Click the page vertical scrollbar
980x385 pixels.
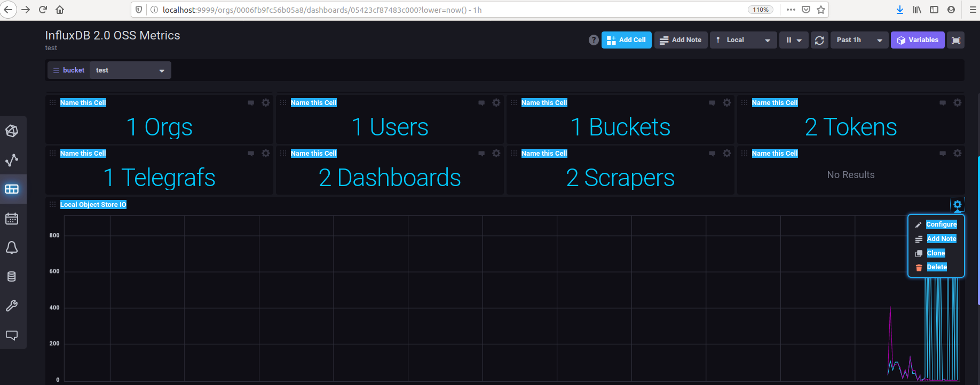(x=978, y=230)
